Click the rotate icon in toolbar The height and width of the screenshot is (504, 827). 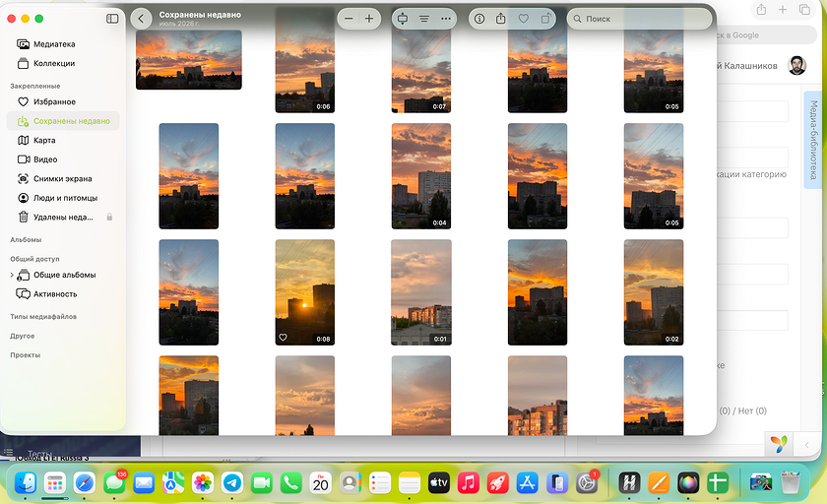pos(545,19)
